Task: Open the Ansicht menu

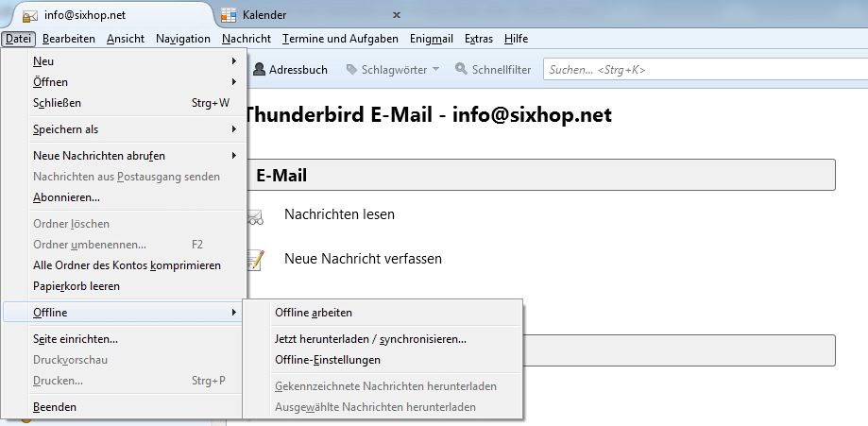Action: 126,39
